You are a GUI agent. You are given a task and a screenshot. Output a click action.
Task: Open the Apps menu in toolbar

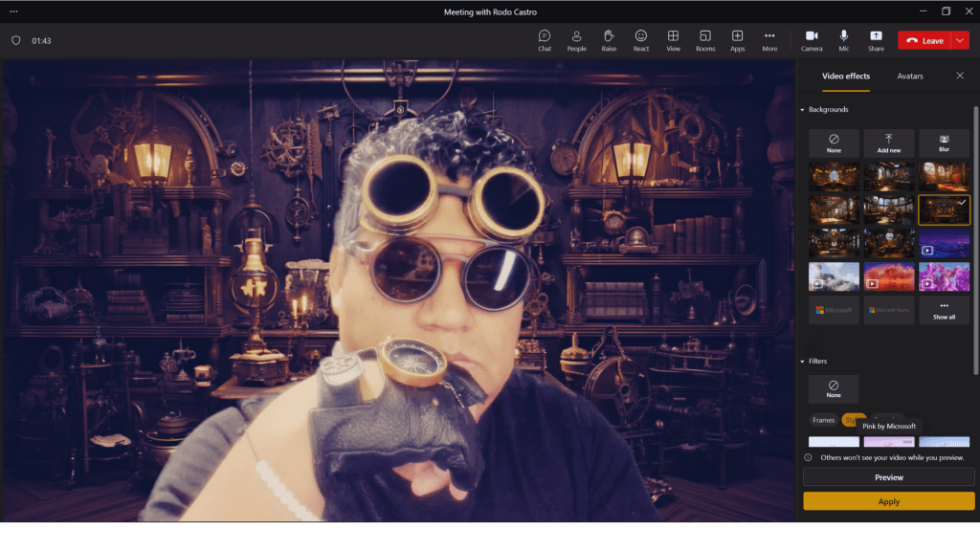point(737,40)
